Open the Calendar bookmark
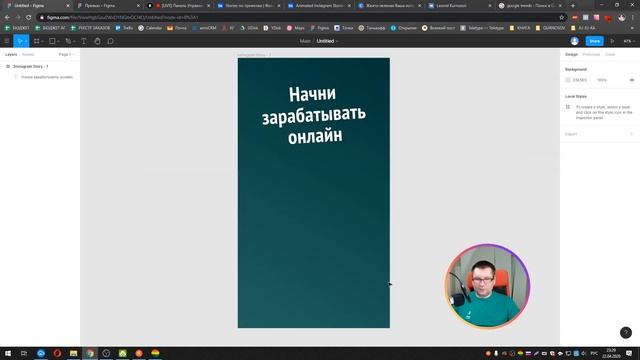Image resolution: width=640 pixels, height=360 pixels. click(x=150, y=28)
